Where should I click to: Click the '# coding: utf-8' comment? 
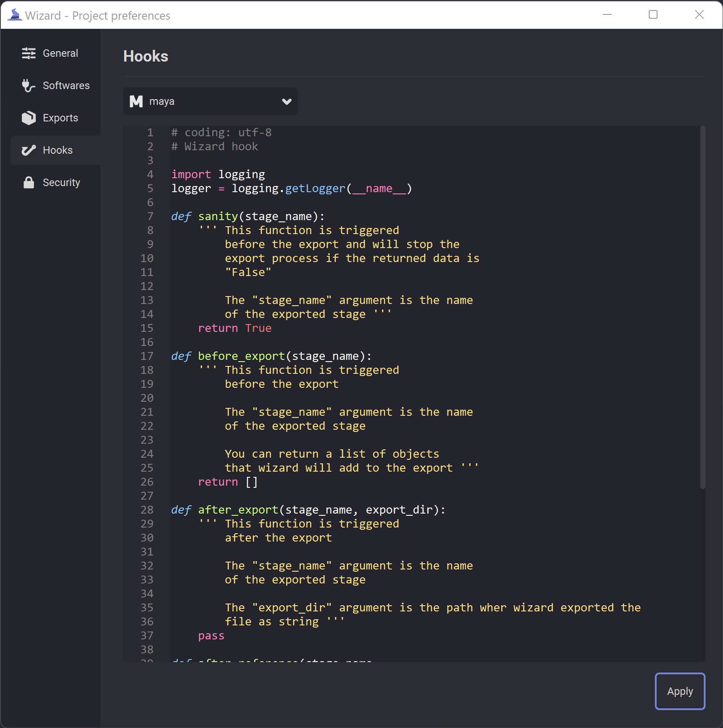(221, 132)
